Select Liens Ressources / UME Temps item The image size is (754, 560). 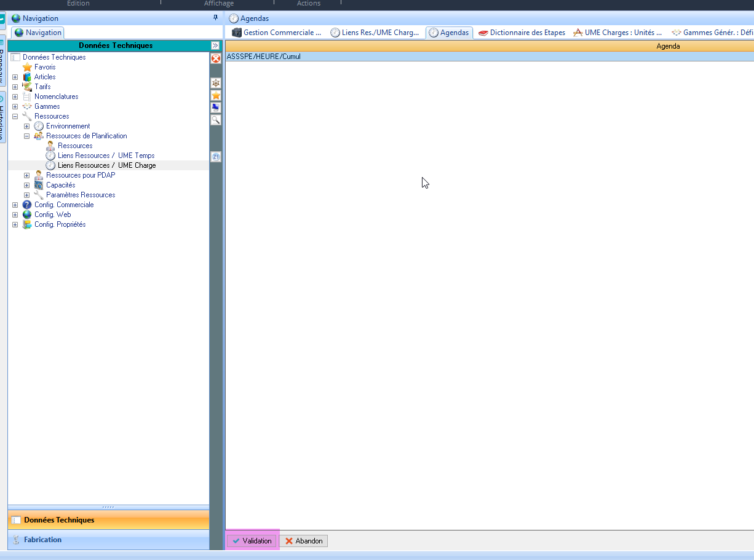point(106,156)
